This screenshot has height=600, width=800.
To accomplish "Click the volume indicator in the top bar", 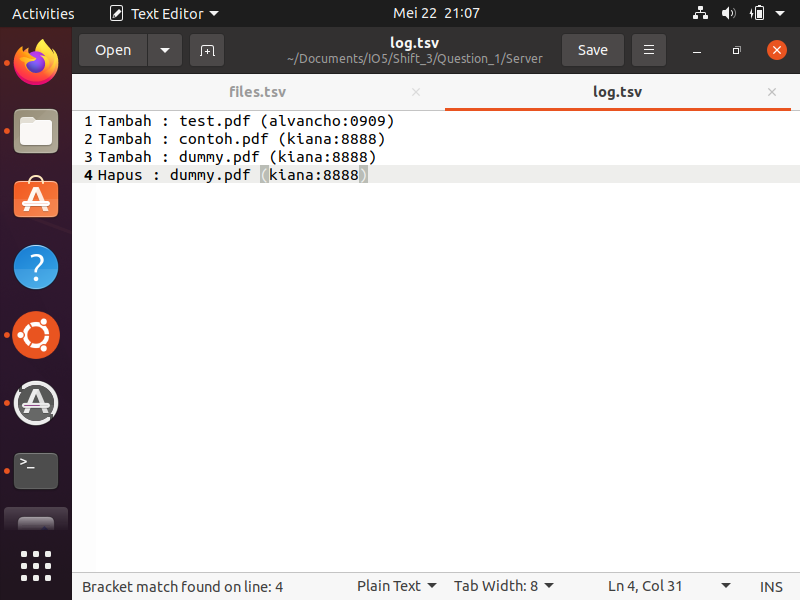I will click(728, 13).
